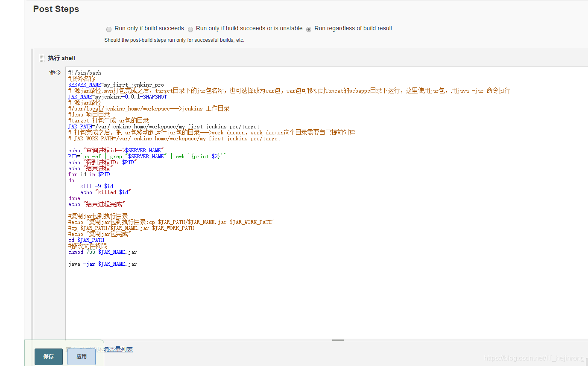
Task: Click the '#!/bin/bash' line in the script
Action: point(85,73)
